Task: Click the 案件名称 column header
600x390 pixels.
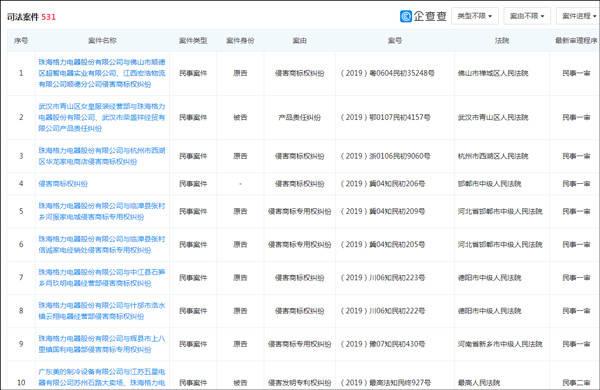Action: pos(102,40)
